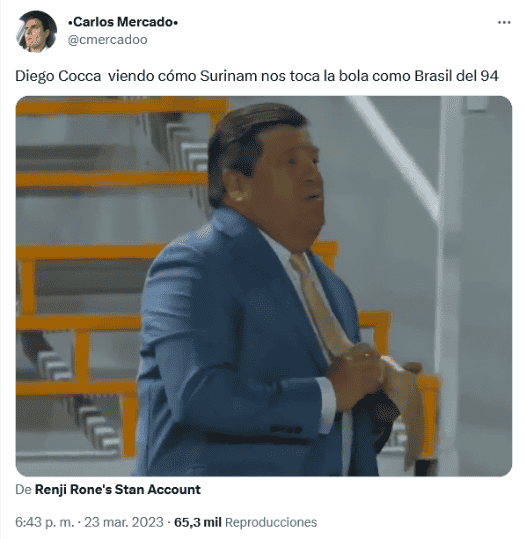Click the 23 mar. 2023 date

pos(124,522)
